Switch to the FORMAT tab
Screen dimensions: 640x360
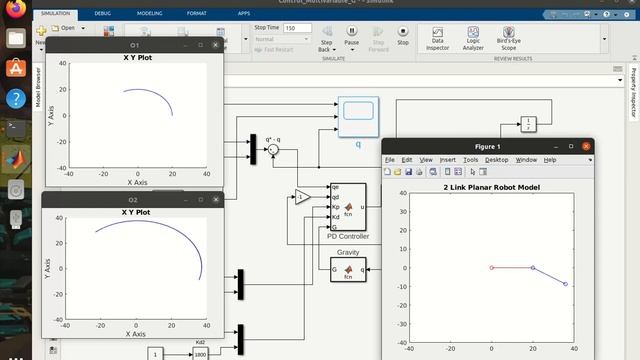196,13
